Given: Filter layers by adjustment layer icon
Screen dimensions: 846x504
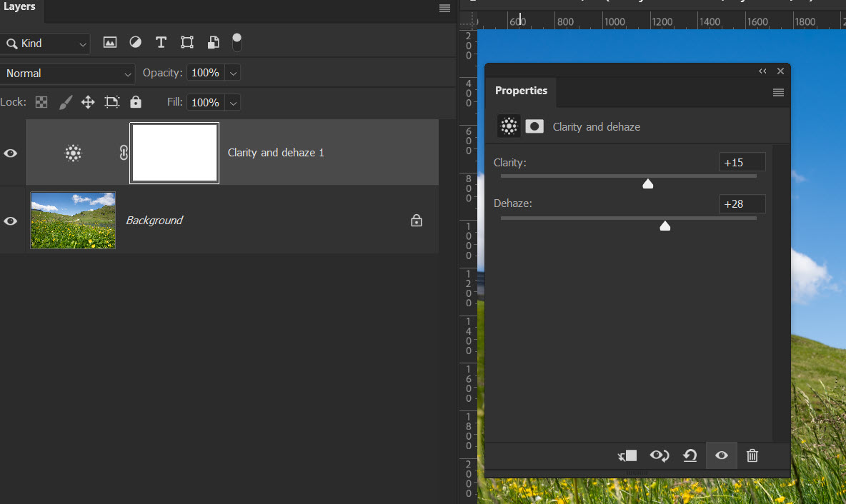Looking at the screenshot, I should pos(135,43).
